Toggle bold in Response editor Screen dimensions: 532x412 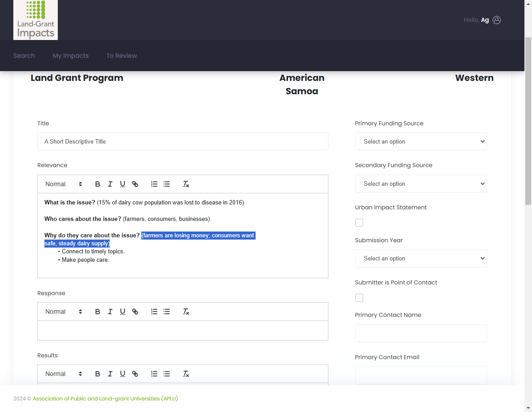coord(97,312)
